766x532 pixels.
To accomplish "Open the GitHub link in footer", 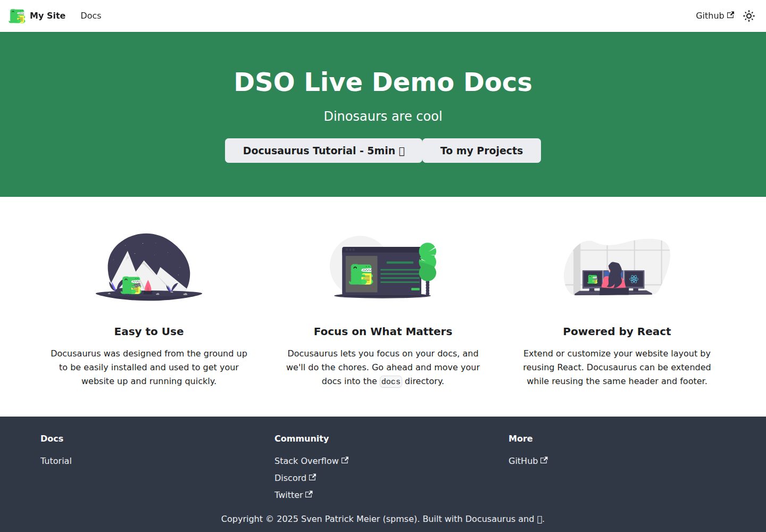I will click(x=528, y=461).
